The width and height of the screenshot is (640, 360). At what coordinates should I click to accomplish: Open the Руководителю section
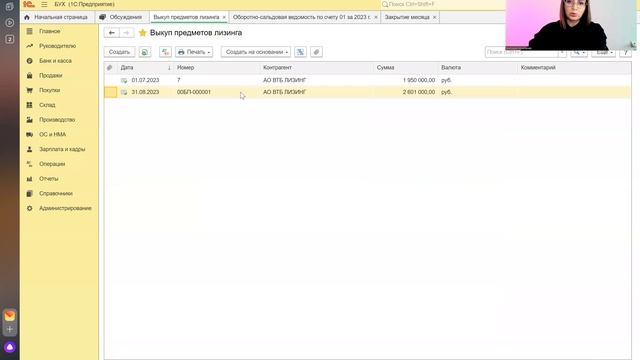coord(57,46)
